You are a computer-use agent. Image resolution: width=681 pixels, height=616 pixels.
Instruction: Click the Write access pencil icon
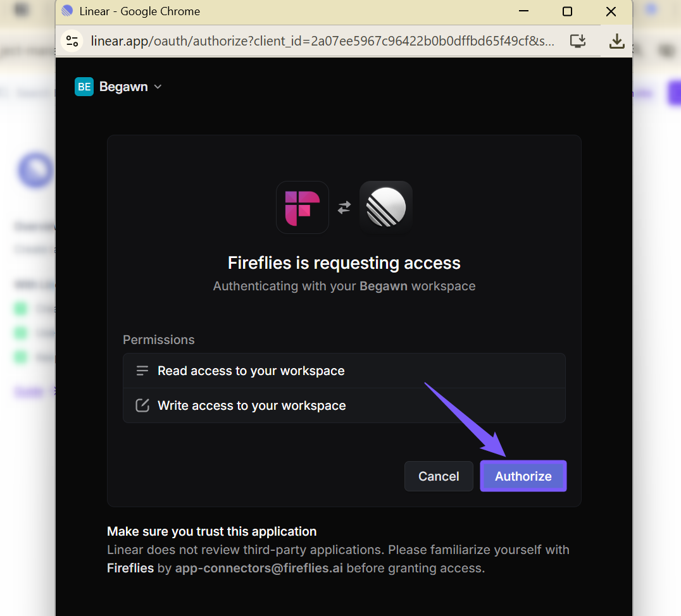142,405
